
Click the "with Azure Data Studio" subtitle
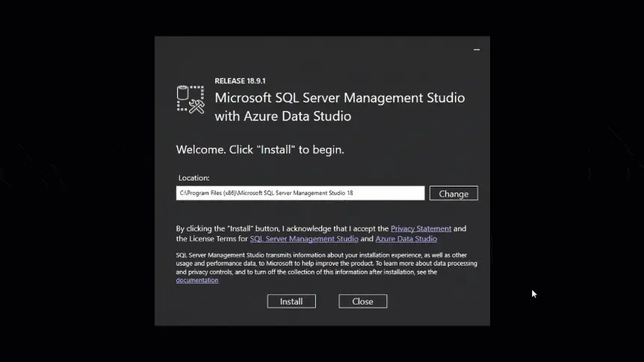(x=282, y=116)
